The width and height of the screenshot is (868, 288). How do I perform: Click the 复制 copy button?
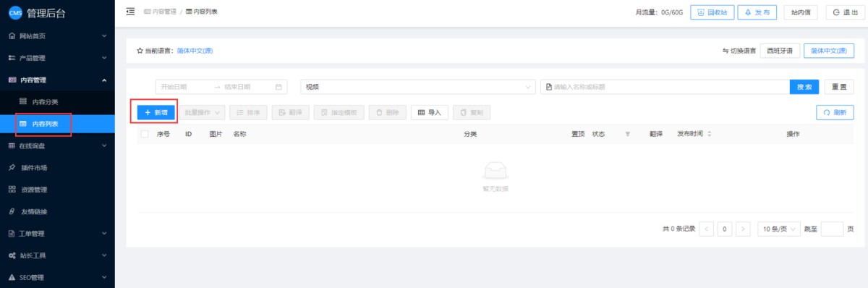point(472,112)
